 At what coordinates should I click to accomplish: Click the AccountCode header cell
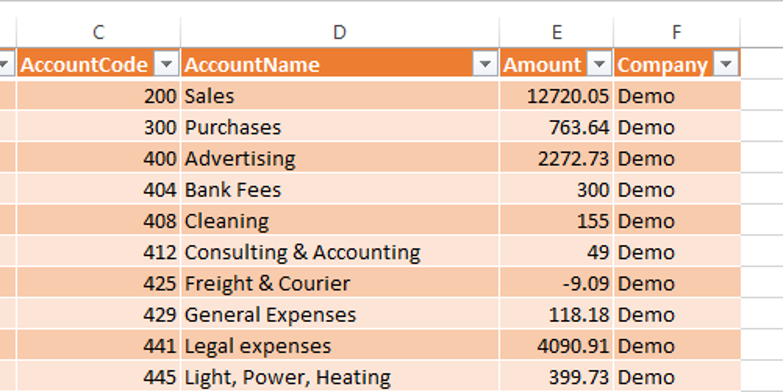tap(98, 64)
